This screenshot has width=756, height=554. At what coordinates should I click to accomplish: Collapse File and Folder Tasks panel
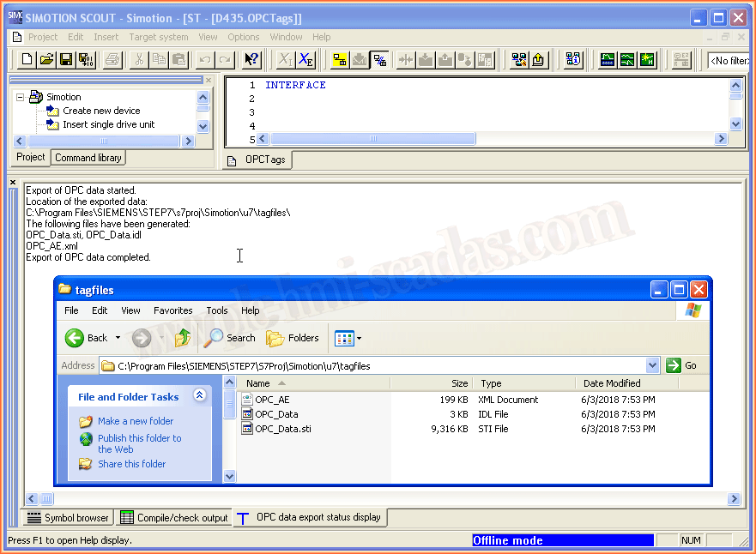pos(199,396)
